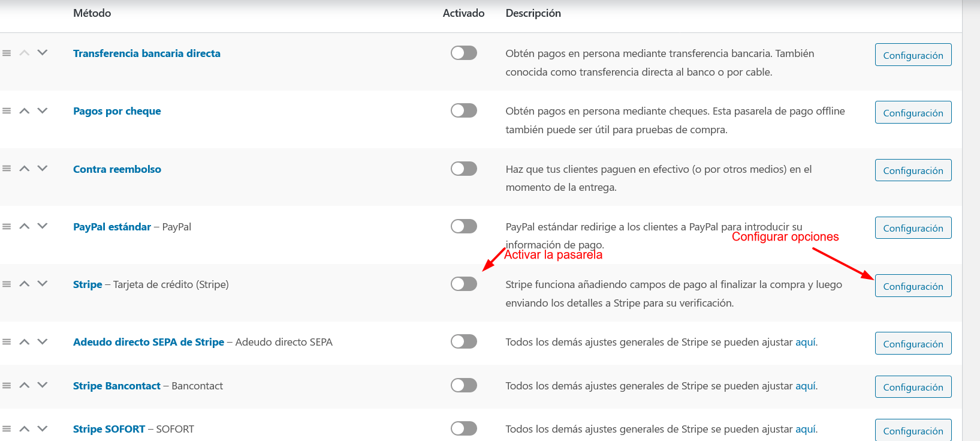The height and width of the screenshot is (441, 980).
Task: Click Configuración for Stripe SOFORT
Action: point(913,430)
